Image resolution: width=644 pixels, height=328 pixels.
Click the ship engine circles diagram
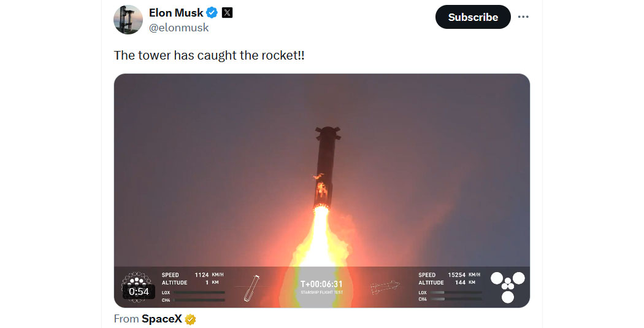(x=508, y=287)
